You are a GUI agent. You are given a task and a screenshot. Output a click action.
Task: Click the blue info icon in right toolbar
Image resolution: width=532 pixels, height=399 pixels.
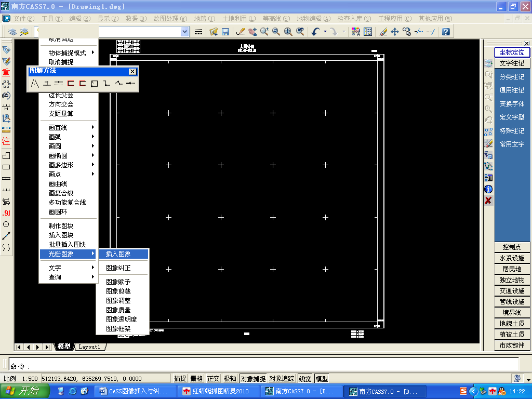(x=488, y=189)
